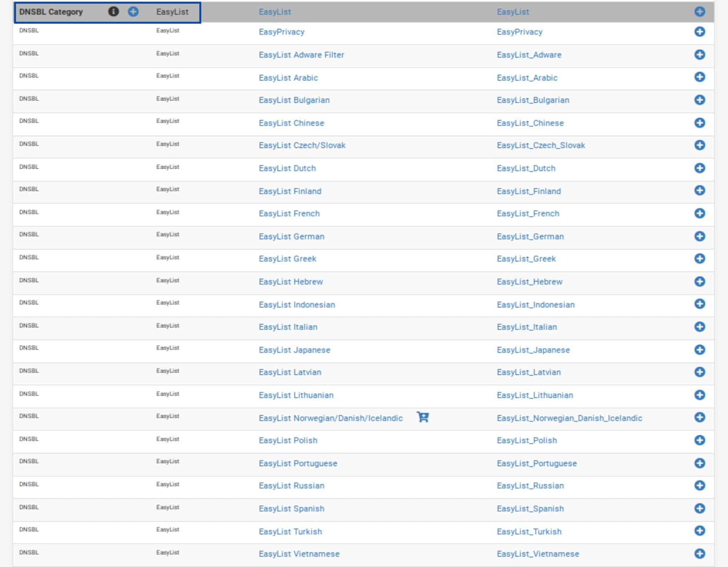Add the EasyList_Chinese feed
728x567 pixels.
point(699,122)
